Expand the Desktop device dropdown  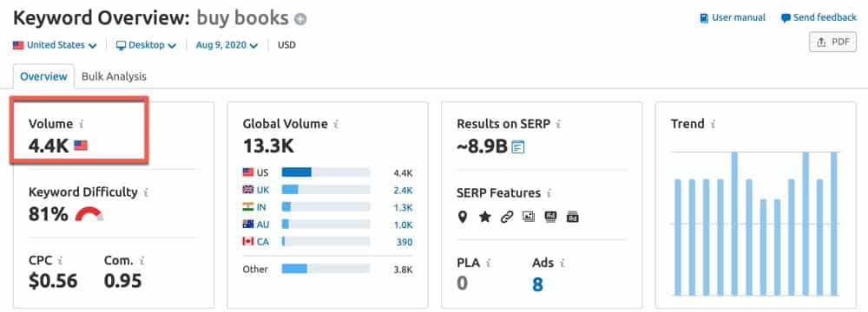click(146, 45)
